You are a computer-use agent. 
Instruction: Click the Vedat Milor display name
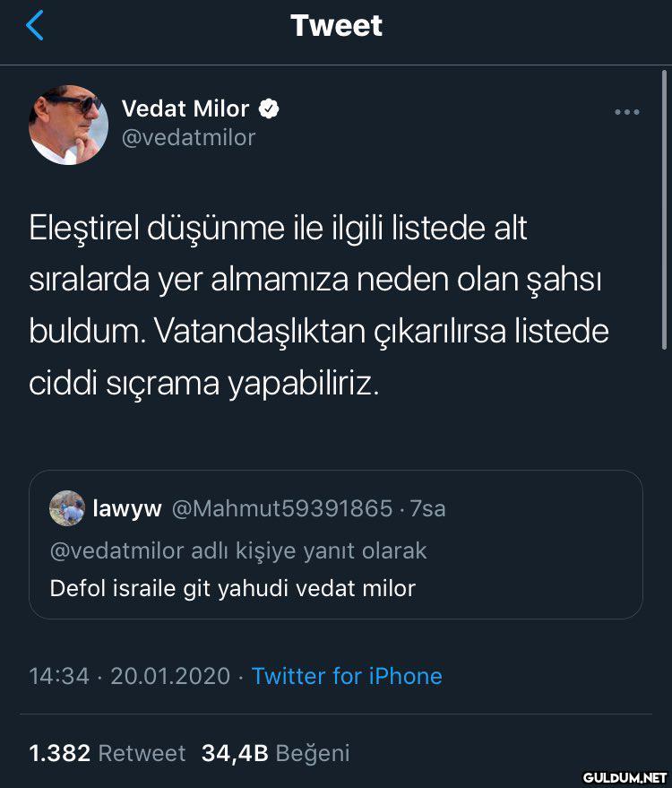pyautogui.click(x=185, y=108)
